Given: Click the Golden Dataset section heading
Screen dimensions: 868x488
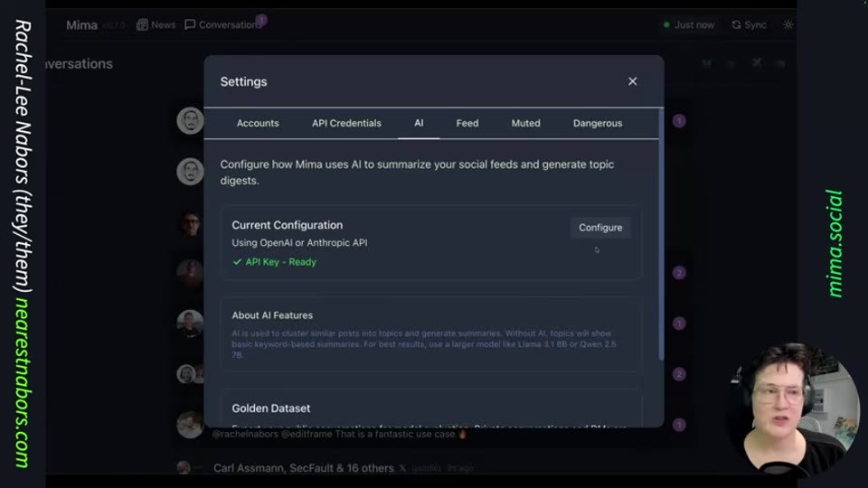Looking at the screenshot, I should (270, 408).
